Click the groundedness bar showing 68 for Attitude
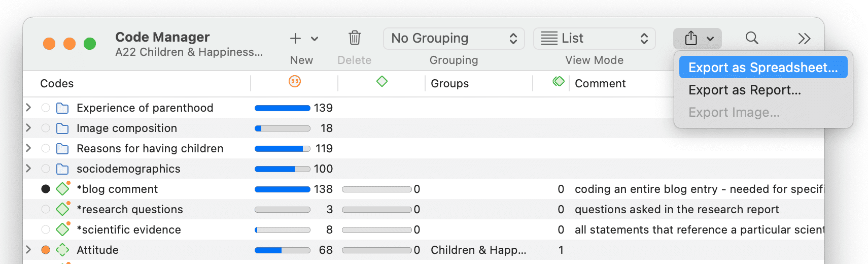868x264 pixels. (x=283, y=250)
